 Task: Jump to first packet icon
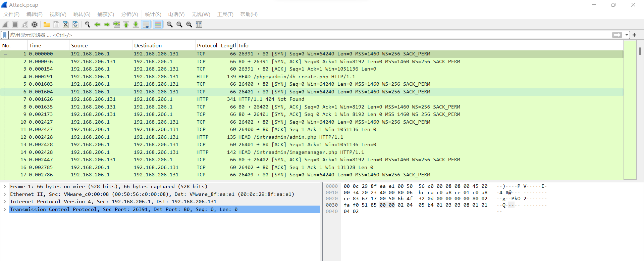pos(126,25)
